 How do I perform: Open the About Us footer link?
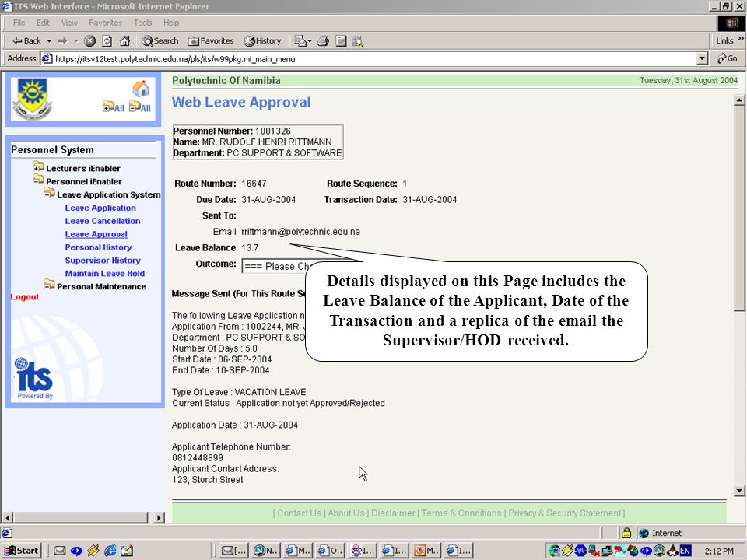(x=345, y=513)
